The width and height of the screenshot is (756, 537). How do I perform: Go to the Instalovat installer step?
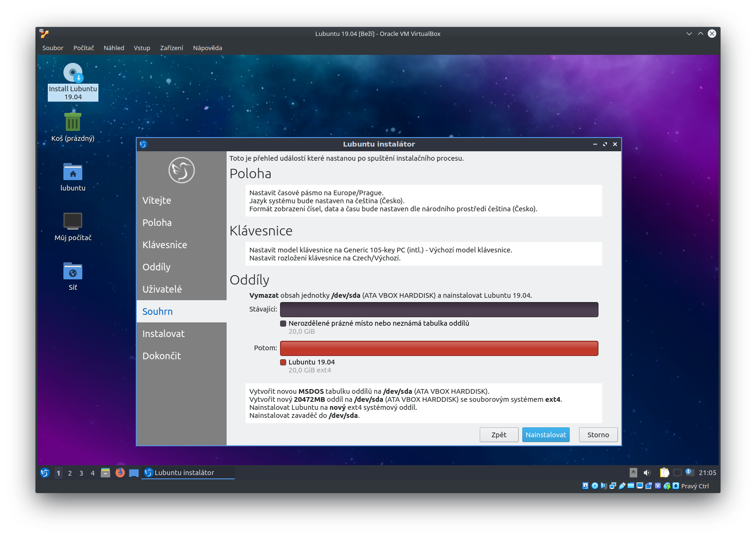[x=182, y=334]
